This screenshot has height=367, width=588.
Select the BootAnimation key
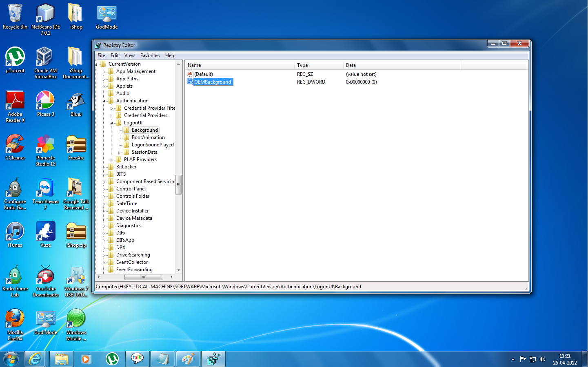[148, 137]
